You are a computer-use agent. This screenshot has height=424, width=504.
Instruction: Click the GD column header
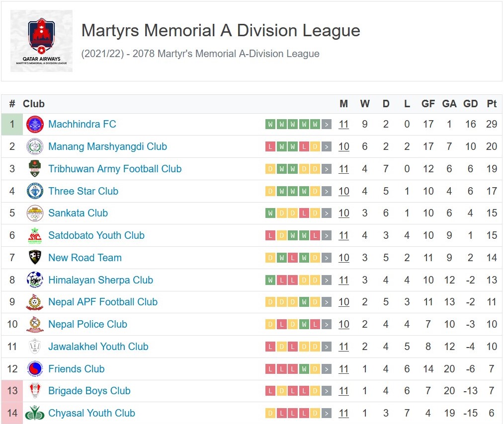(470, 104)
